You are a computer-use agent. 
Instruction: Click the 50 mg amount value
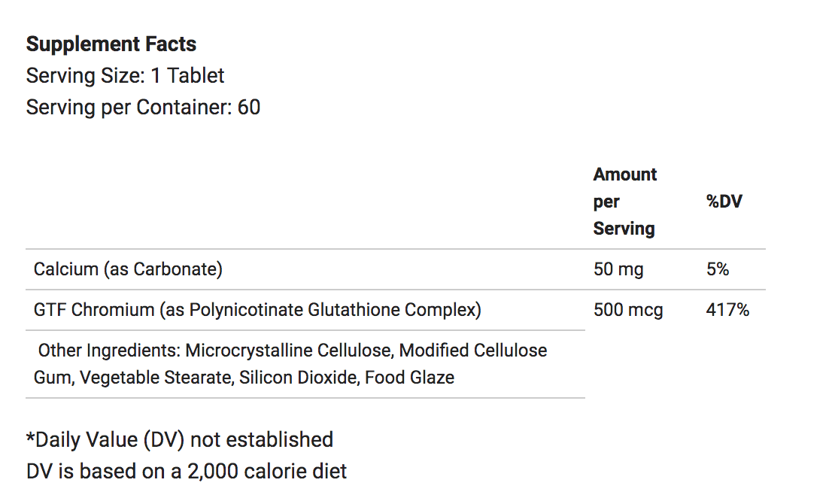(618, 269)
